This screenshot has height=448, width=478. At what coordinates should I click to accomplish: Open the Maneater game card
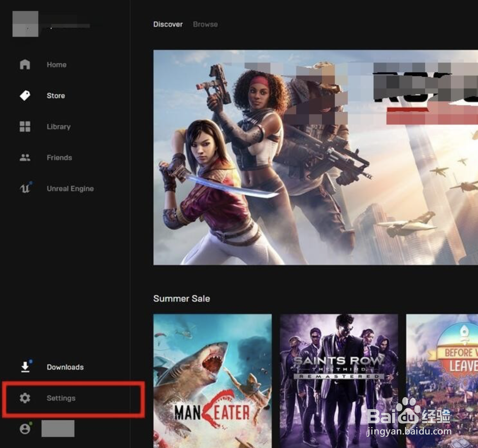coord(212,381)
